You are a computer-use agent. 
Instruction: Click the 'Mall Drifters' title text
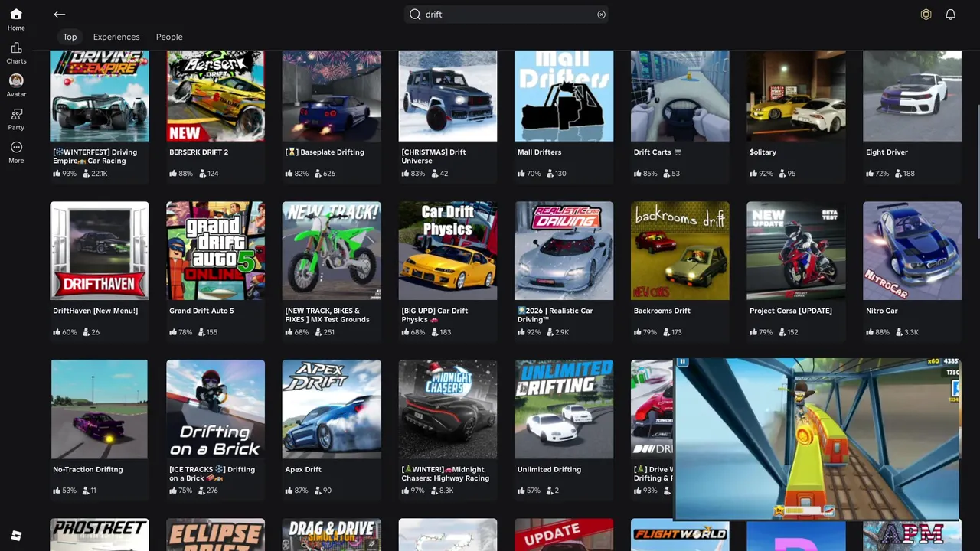tap(539, 152)
